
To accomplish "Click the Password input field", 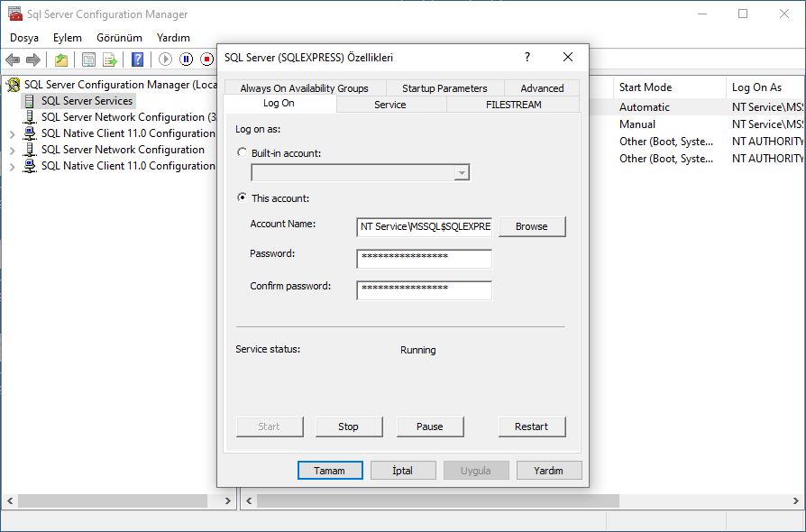I will [x=424, y=258].
